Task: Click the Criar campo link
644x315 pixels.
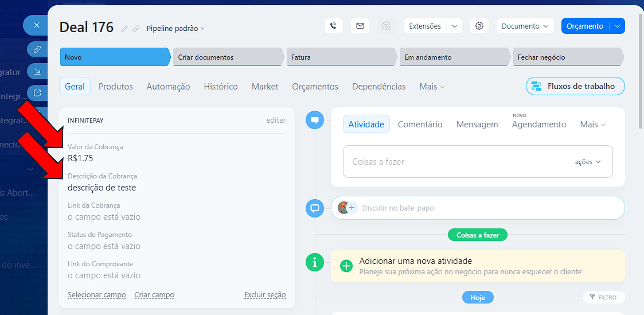Action: pyautogui.click(x=154, y=295)
